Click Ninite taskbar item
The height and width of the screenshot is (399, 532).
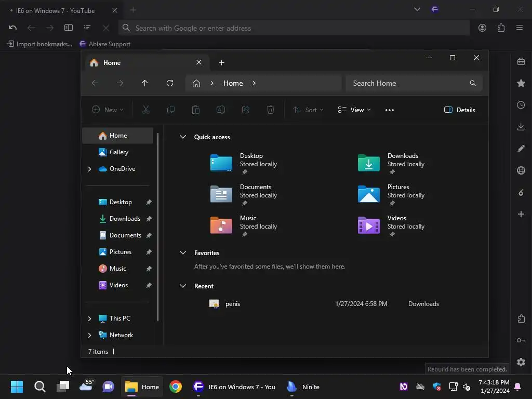pyautogui.click(x=303, y=387)
